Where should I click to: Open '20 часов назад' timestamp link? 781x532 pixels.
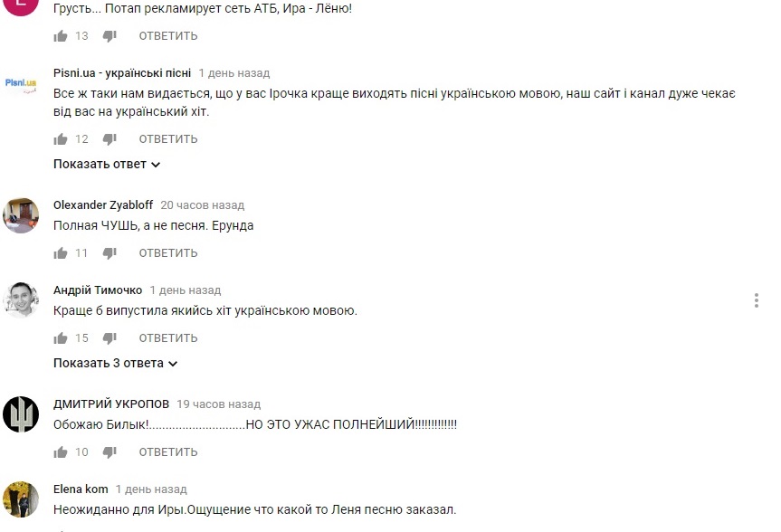[202, 205]
